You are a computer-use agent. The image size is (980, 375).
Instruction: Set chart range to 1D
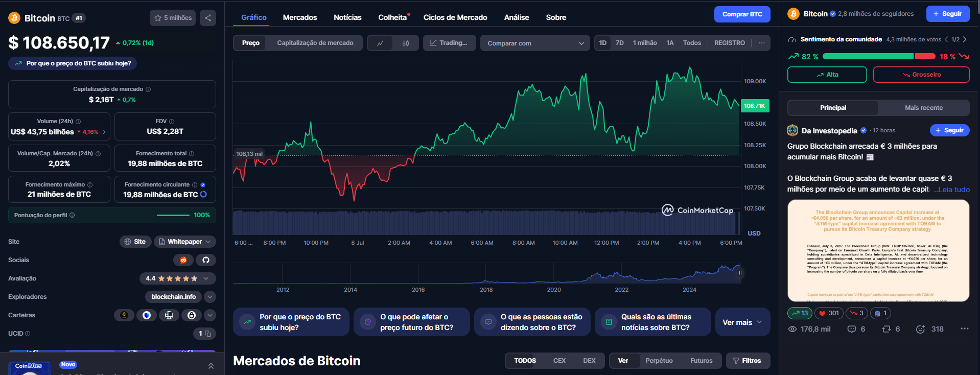pyautogui.click(x=603, y=43)
